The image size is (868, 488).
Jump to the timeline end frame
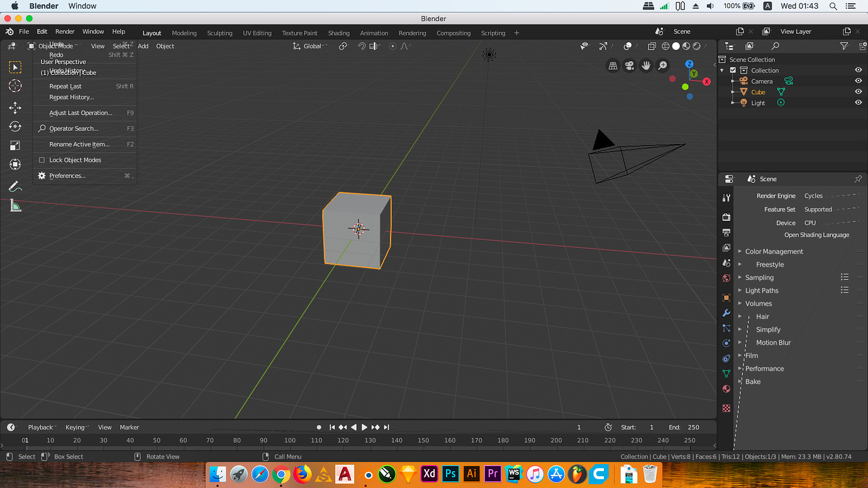coord(386,427)
